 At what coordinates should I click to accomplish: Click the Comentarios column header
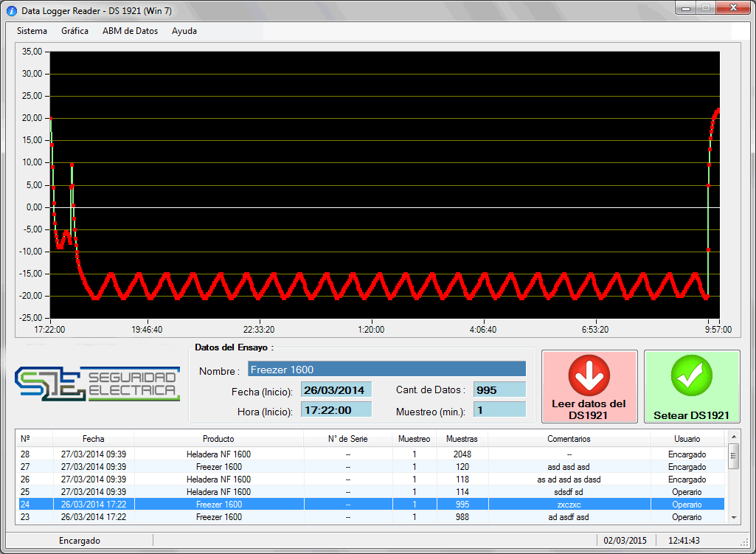coord(569,439)
